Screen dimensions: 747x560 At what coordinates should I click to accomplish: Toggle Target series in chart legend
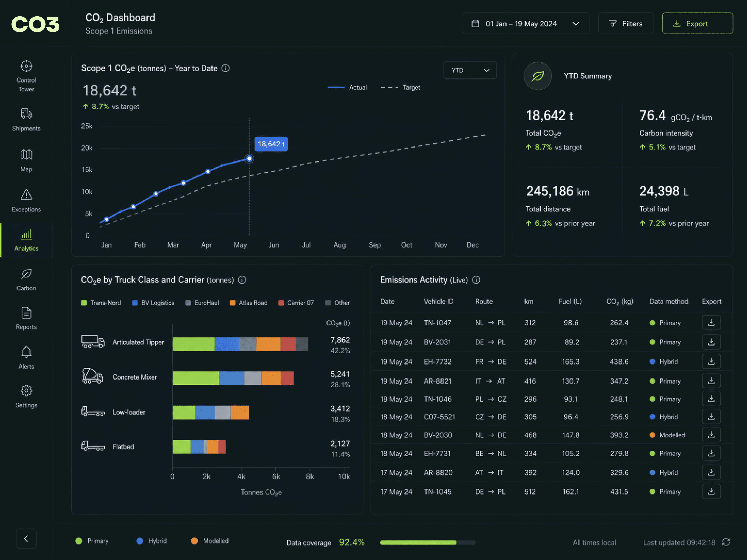[x=400, y=87]
